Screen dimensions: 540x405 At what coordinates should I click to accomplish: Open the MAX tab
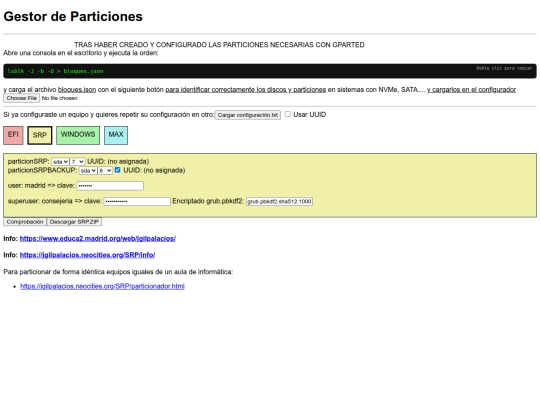click(x=116, y=135)
